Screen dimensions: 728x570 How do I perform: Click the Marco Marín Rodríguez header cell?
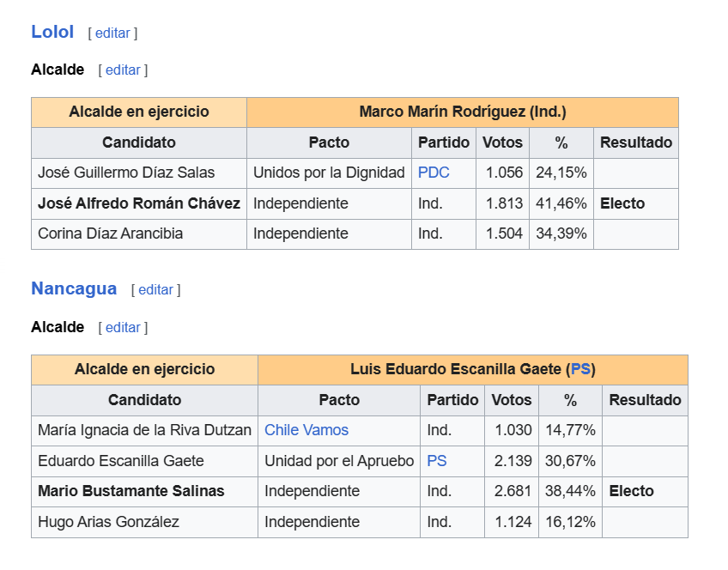[x=463, y=112]
